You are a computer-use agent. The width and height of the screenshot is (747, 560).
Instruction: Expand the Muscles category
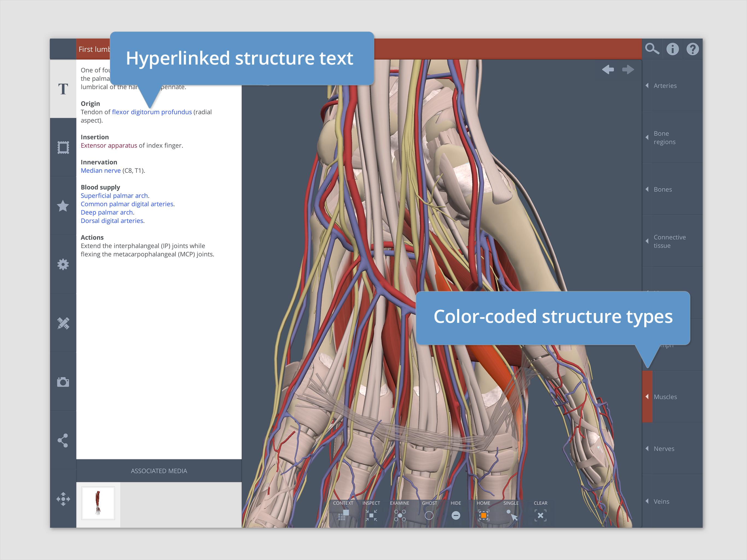pos(672,397)
